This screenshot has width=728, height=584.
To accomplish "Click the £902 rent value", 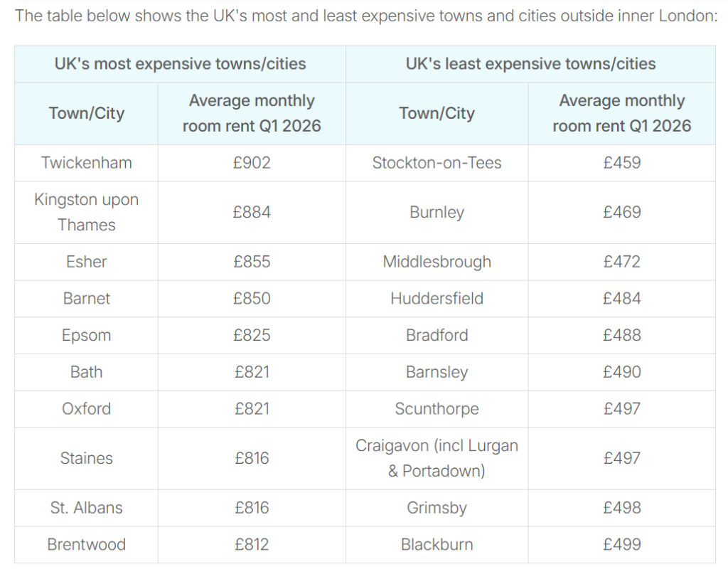I will pyautogui.click(x=252, y=163).
